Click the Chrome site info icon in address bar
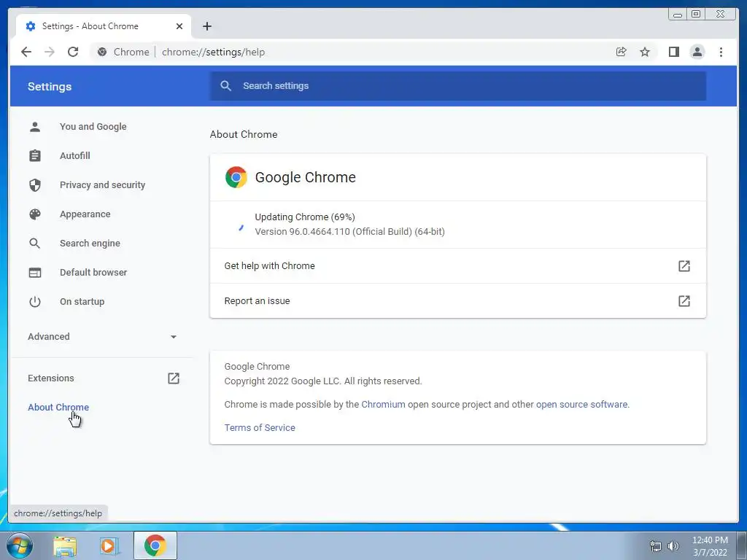Image resolution: width=747 pixels, height=560 pixels. (102, 52)
